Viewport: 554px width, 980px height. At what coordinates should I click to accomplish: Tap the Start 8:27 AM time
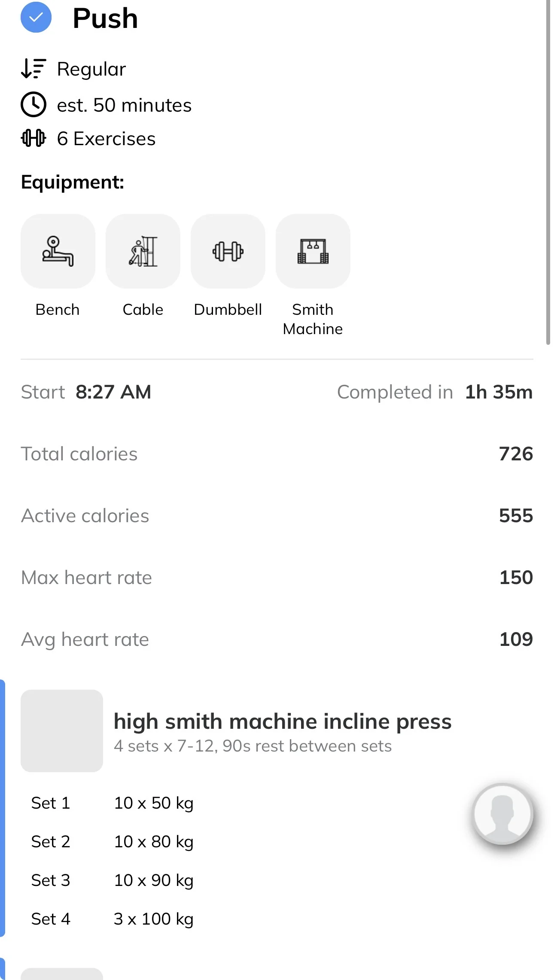point(113,392)
